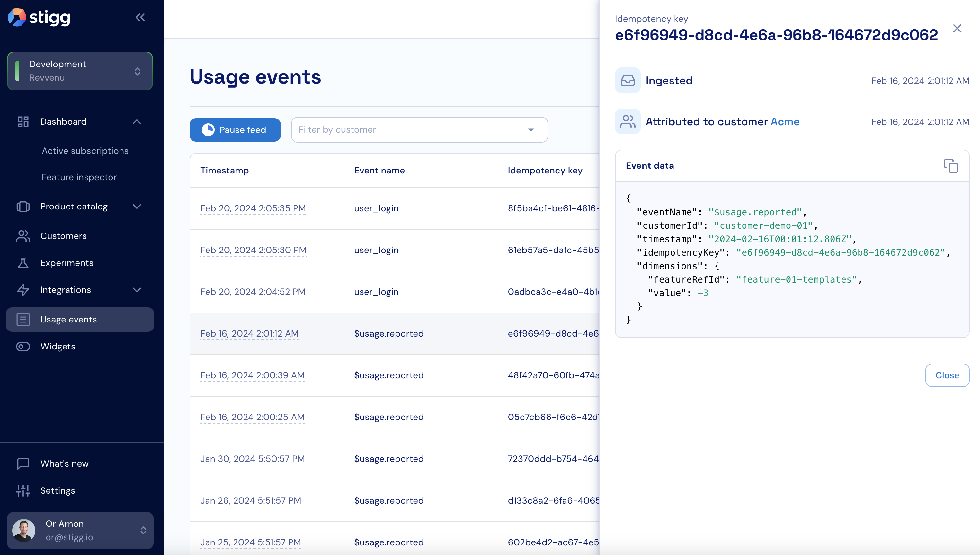
Task: Open the Development environment switcher
Action: pos(80,71)
